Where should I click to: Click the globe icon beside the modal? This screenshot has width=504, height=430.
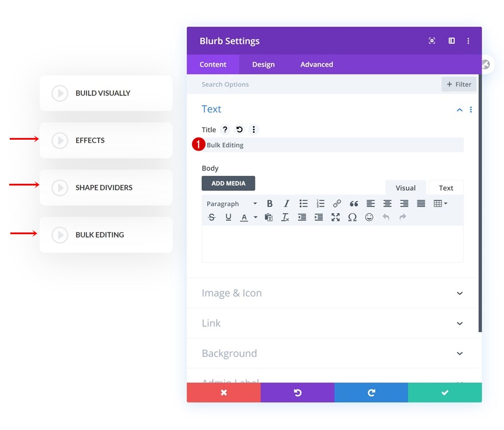click(x=486, y=65)
